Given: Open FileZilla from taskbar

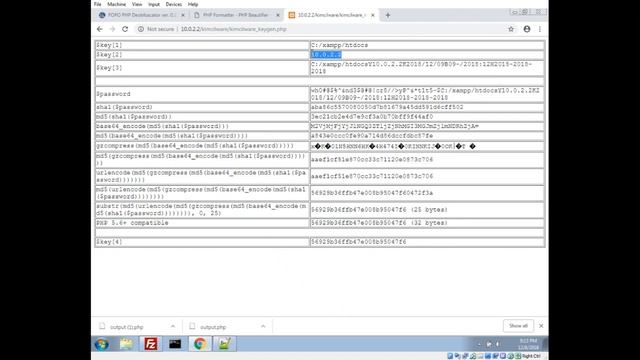Looking at the screenshot, I should (151, 344).
